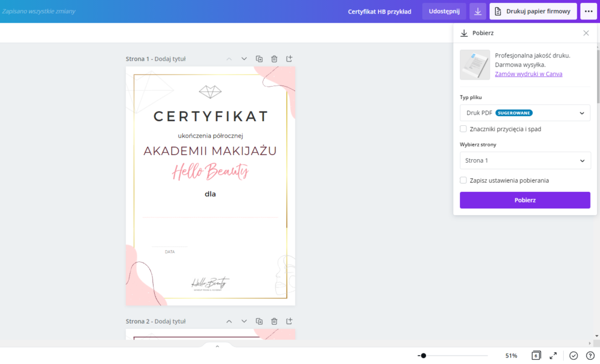Image resolution: width=600 pixels, height=364 pixels.
Task: Click the download arrow icon in header
Action: pyautogui.click(x=478, y=12)
